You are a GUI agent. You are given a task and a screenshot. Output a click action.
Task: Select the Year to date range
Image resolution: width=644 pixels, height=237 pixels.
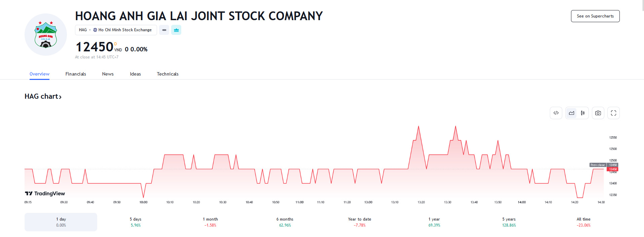click(x=359, y=222)
